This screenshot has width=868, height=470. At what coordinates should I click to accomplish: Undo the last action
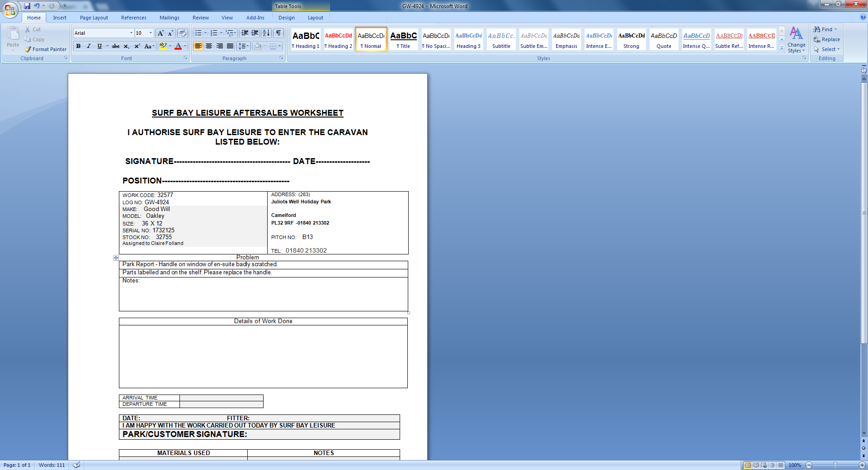[37, 6]
